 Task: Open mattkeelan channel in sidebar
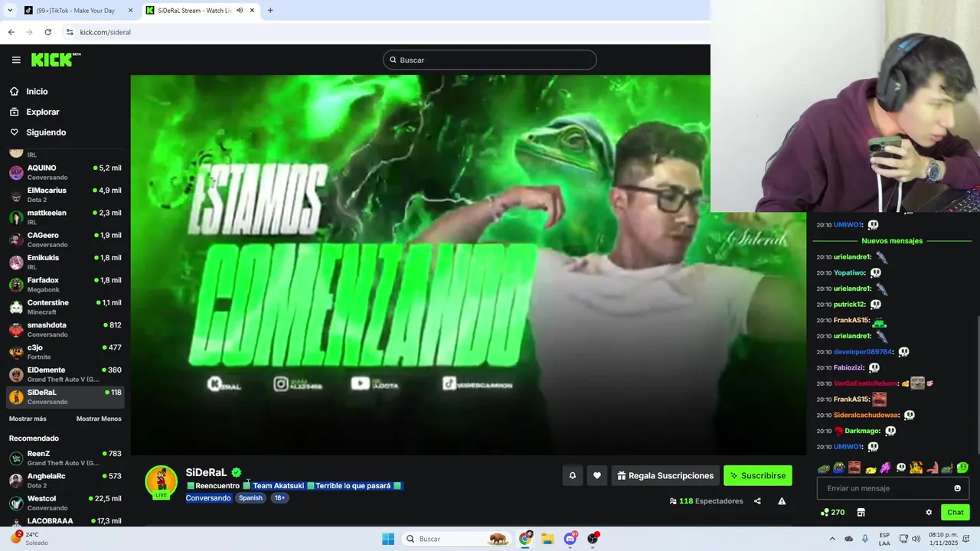coord(65,217)
